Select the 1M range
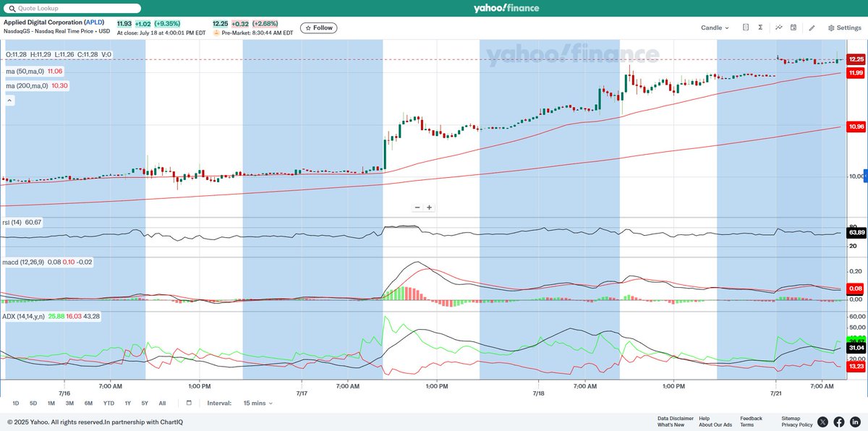Image resolution: width=868 pixels, height=431 pixels. 51,403
